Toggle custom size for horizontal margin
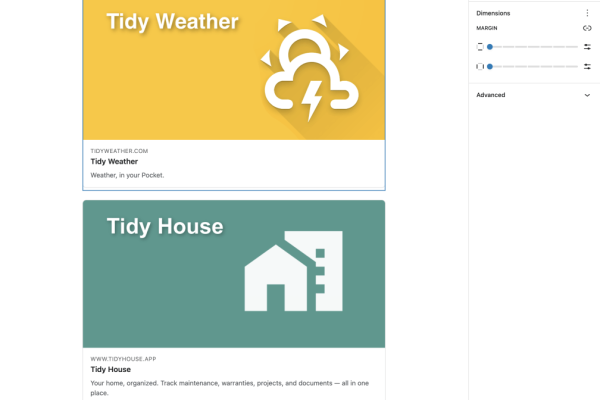The height and width of the screenshot is (400, 600). [587, 66]
